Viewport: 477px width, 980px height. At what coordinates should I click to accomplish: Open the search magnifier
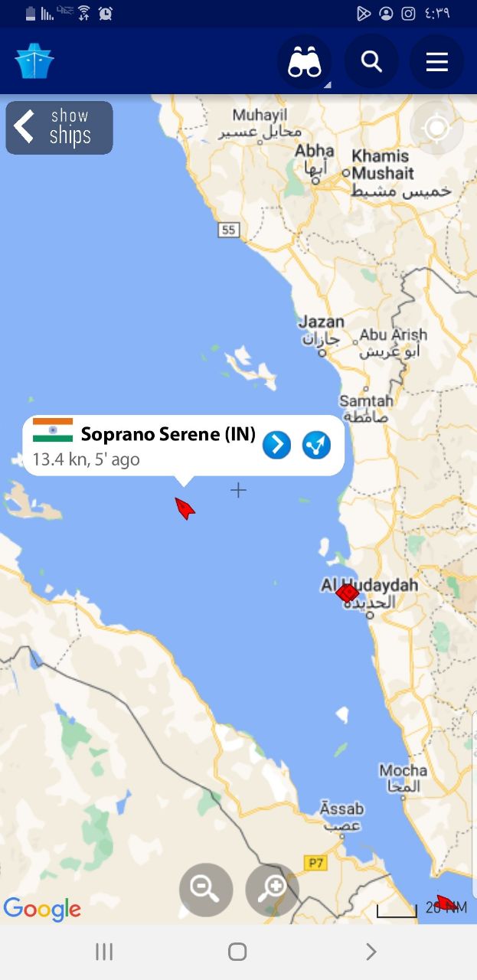[371, 62]
